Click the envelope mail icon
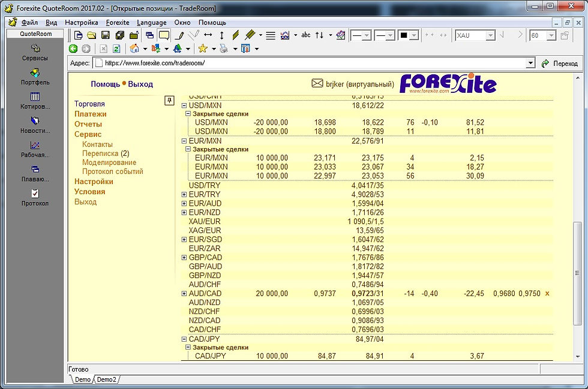This screenshot has width=588, height=389. coord(317,83)
